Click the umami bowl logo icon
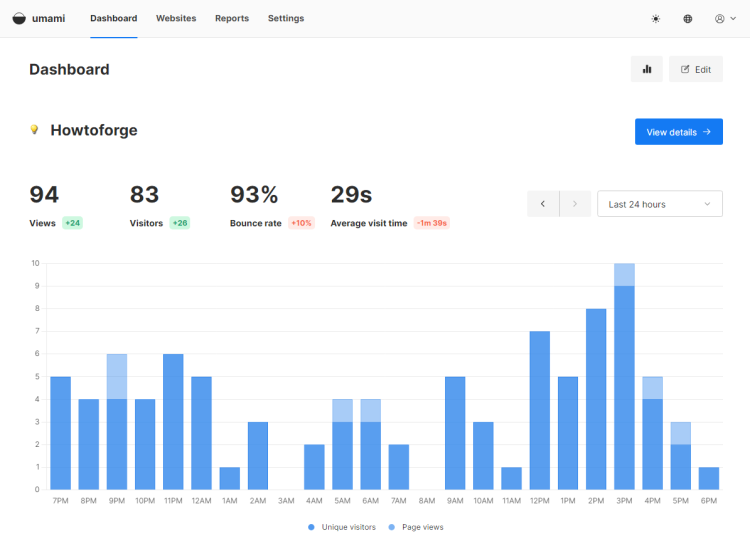 click(x=19, y=18)
